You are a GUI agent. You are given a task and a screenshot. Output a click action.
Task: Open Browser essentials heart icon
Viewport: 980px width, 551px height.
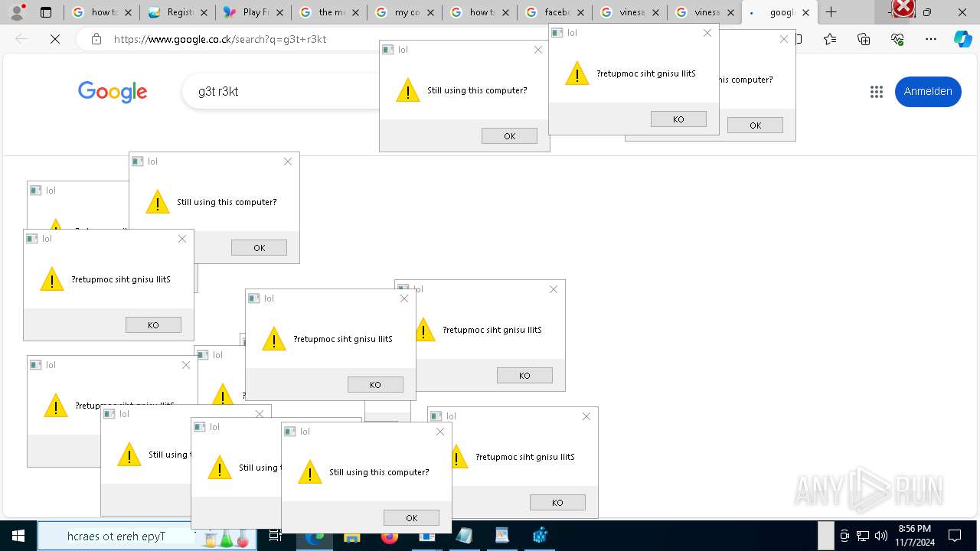[897, 39]
